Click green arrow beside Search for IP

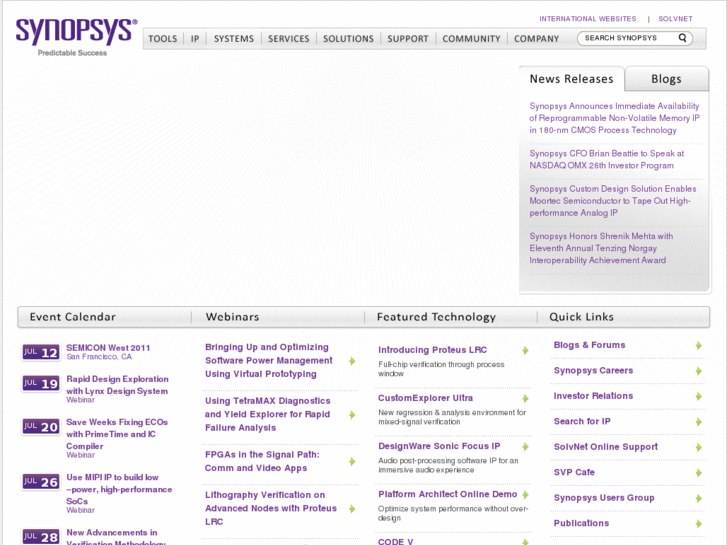click(698, 422)
